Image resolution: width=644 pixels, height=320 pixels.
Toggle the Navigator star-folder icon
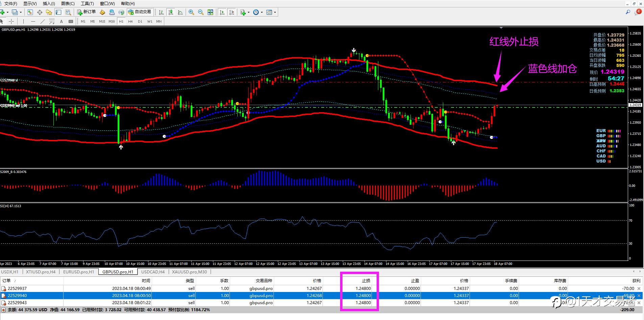(x=49, y=12)
